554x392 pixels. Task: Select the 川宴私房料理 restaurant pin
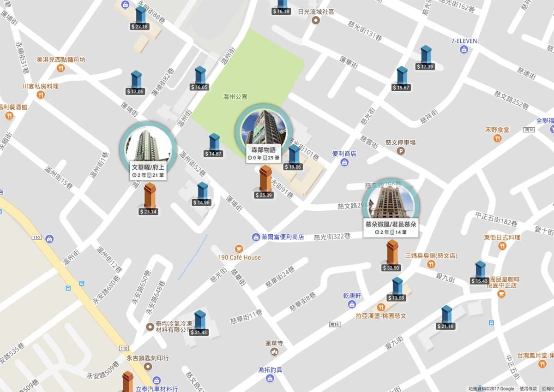point(41,95)
